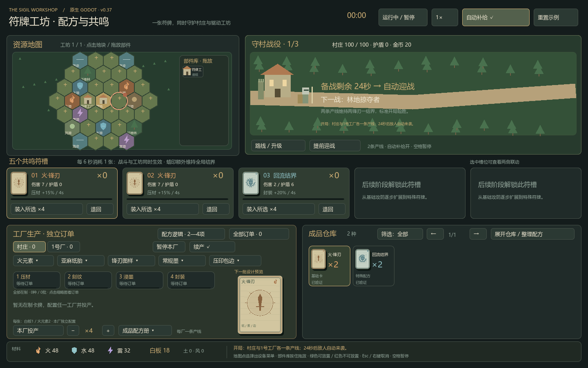Viewport: 588px width, 368px height.
Task: Open the 亚麻纸胎 dropdown
Action: point(81,260)
